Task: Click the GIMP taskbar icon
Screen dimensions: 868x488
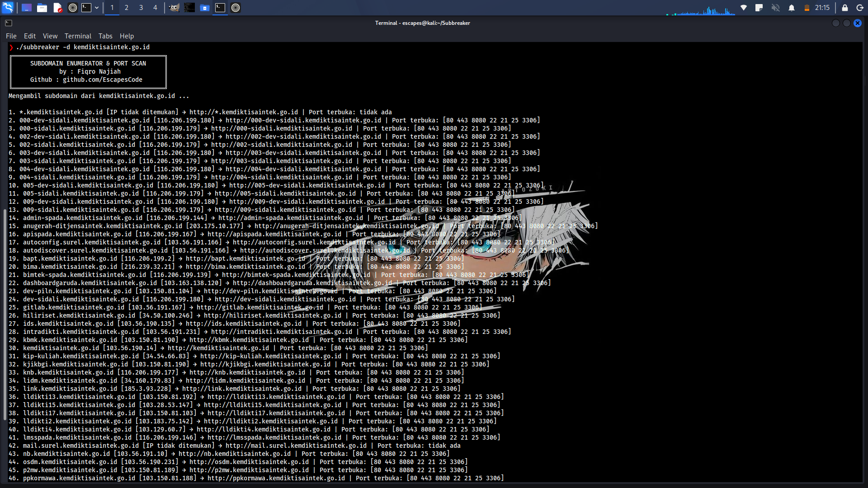Action: point(174,8)
